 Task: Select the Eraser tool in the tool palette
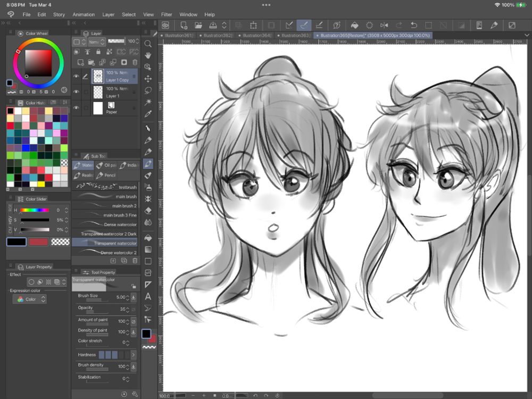(148, 211)
